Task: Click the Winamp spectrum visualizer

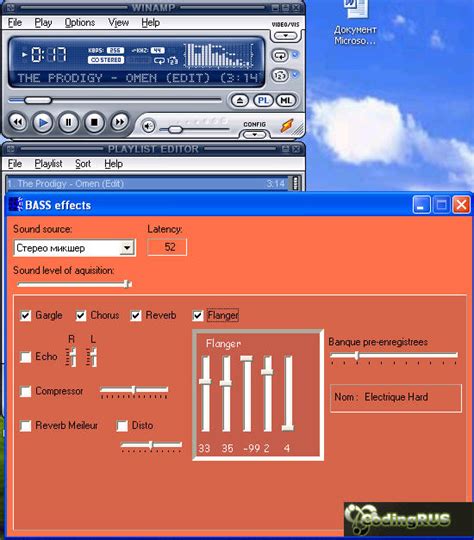Action: [x=219, y=55]
